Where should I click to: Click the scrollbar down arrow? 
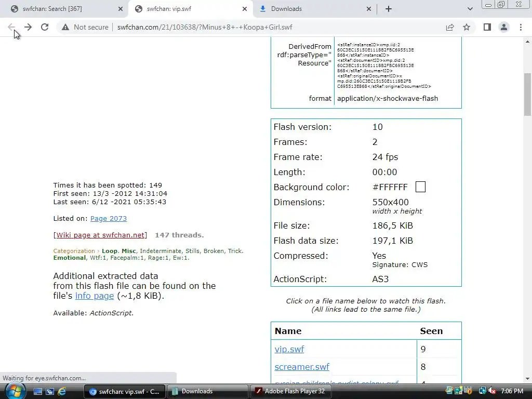[527, 379]
